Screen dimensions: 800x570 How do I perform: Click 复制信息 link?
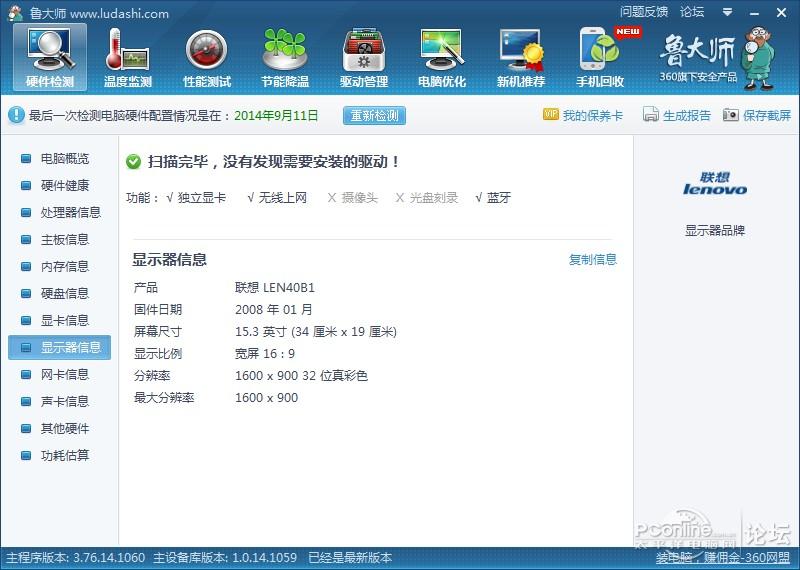592,260
